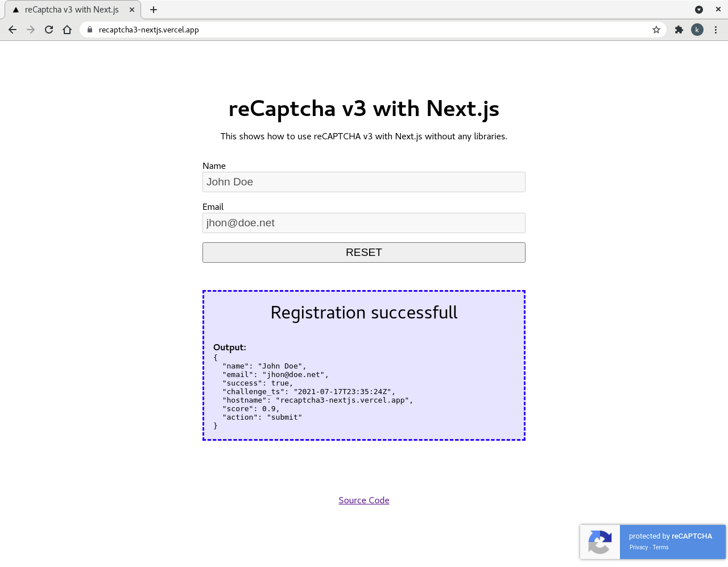The height and width of the screenshot is (567, 728).
Task: Click the RESET button
Action: tap(364, 253)
